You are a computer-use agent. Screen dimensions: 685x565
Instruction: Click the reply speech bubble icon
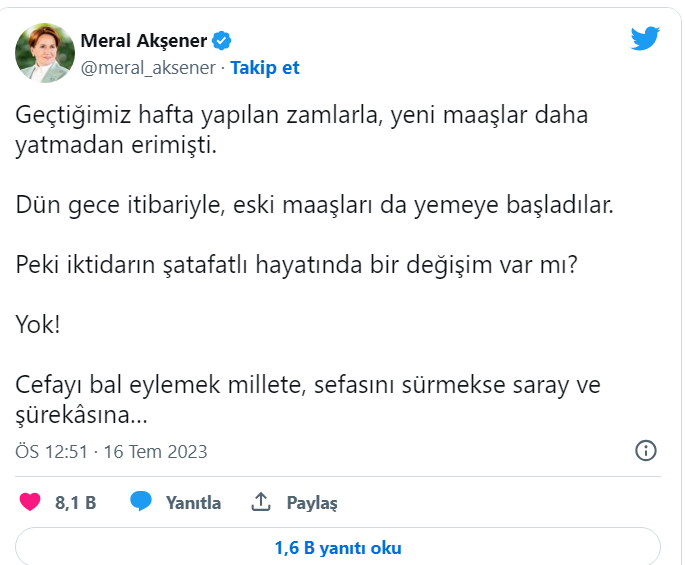141,502
